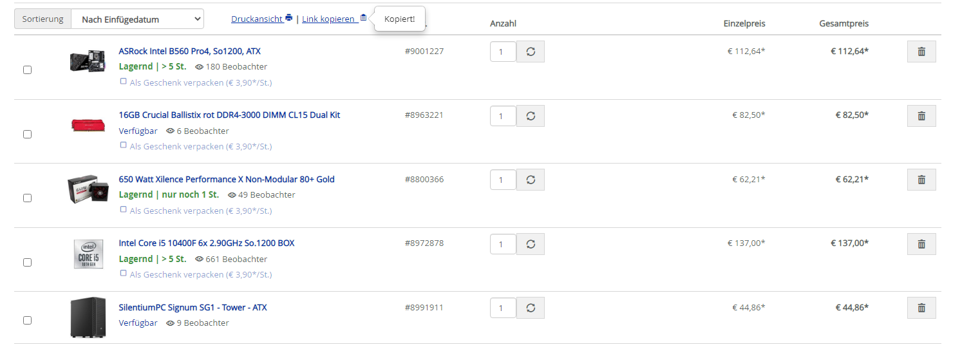The width and height of the screenshot is (980, 349).
Task: Click the Link kopieren link
Action: coord(328,19)
